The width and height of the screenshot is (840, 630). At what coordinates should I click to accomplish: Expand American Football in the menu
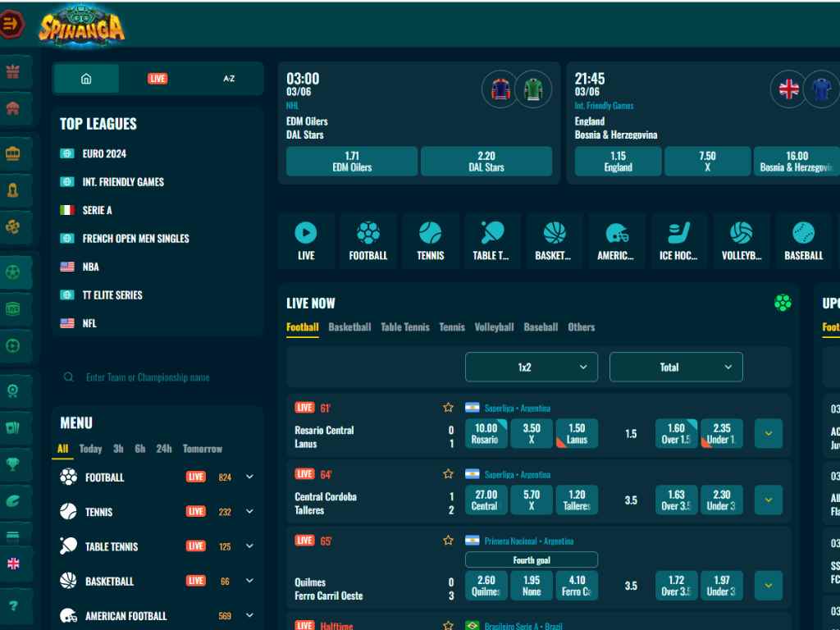tap(249, 615)
